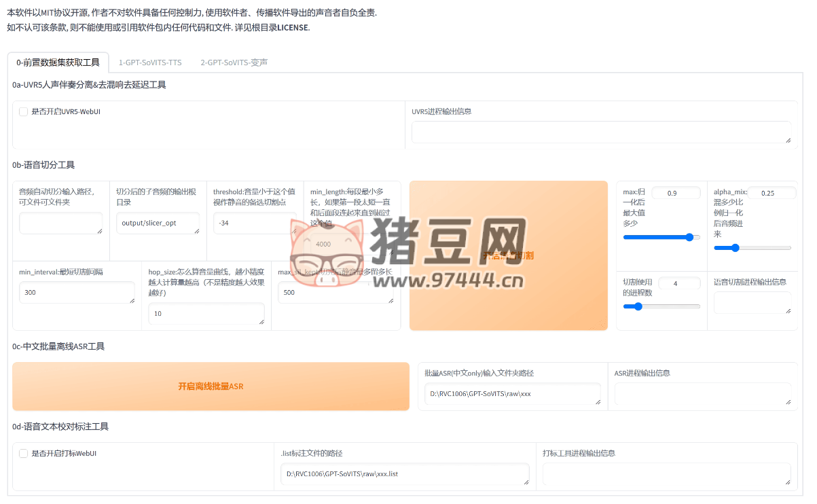Click the batch ASR input folder path field
The image size is (817, 504).
(512, 393)
